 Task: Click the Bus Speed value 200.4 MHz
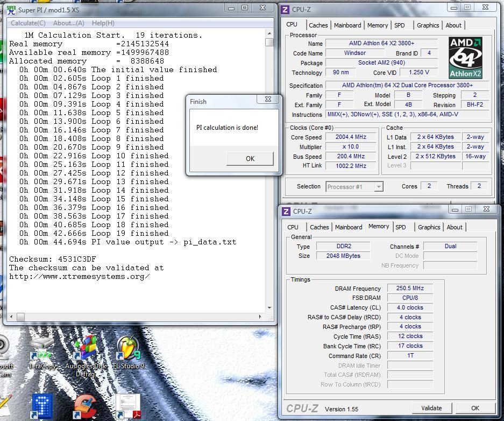pos(351,156)
